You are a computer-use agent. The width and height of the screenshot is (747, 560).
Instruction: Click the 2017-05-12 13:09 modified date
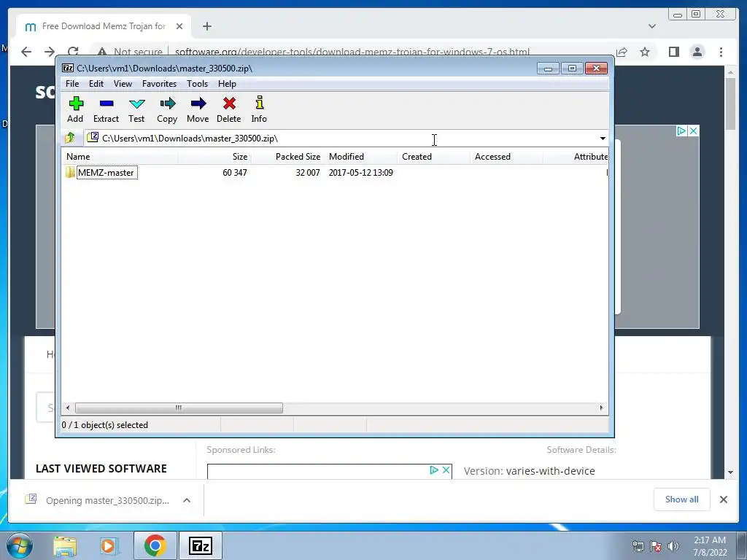[360, 172]
